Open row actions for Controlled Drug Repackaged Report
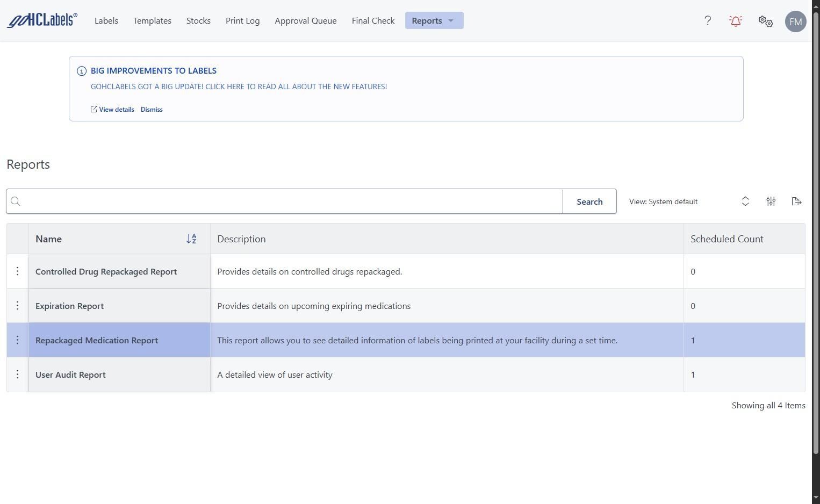820x504 pixels. click(18, 271)
